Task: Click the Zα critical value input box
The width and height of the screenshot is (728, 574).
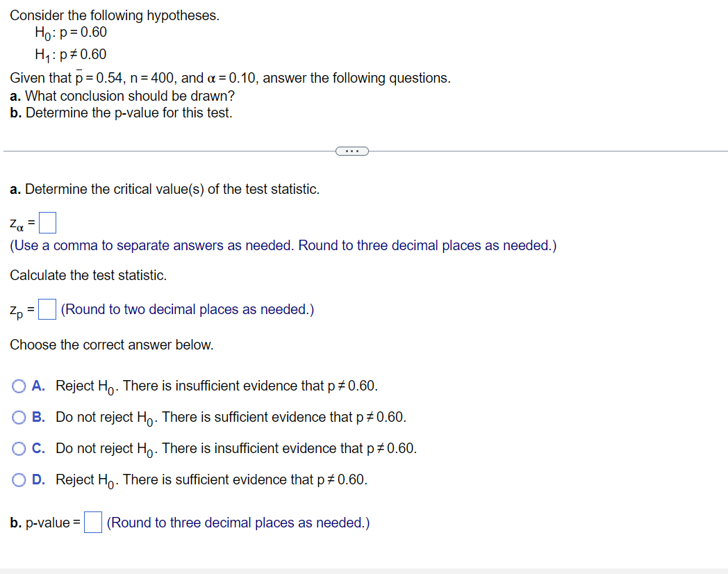Action: pos(47,222)
